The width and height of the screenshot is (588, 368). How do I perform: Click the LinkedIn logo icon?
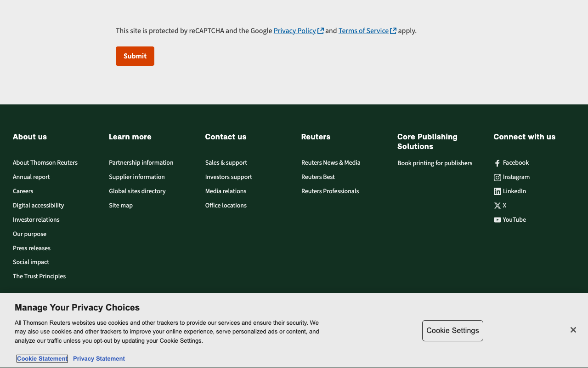497,192
